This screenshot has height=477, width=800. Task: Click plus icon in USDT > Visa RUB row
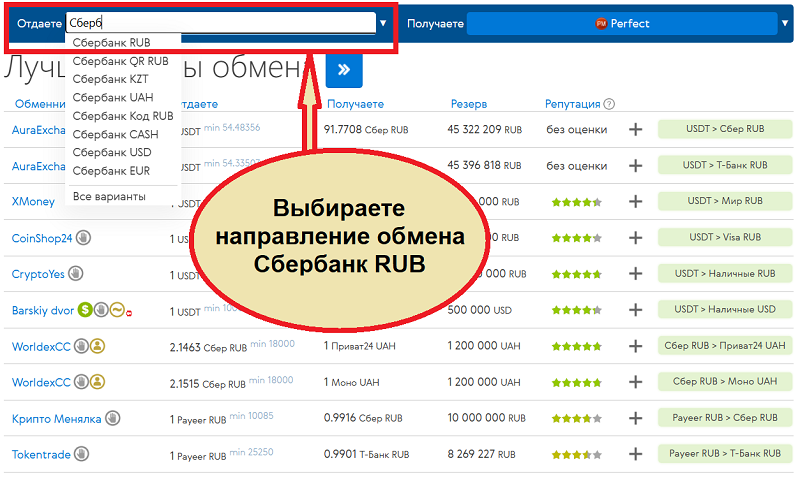tap(635, 238)
